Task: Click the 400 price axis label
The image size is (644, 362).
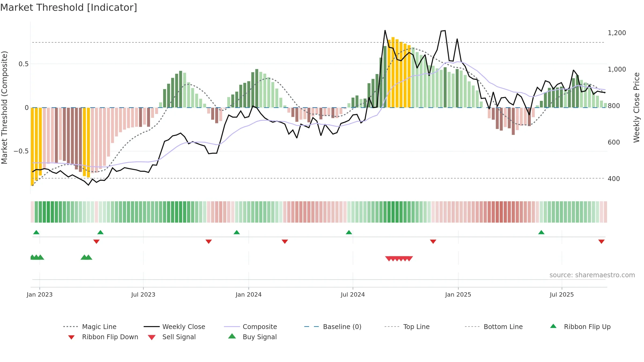Action: pos(614,179)
